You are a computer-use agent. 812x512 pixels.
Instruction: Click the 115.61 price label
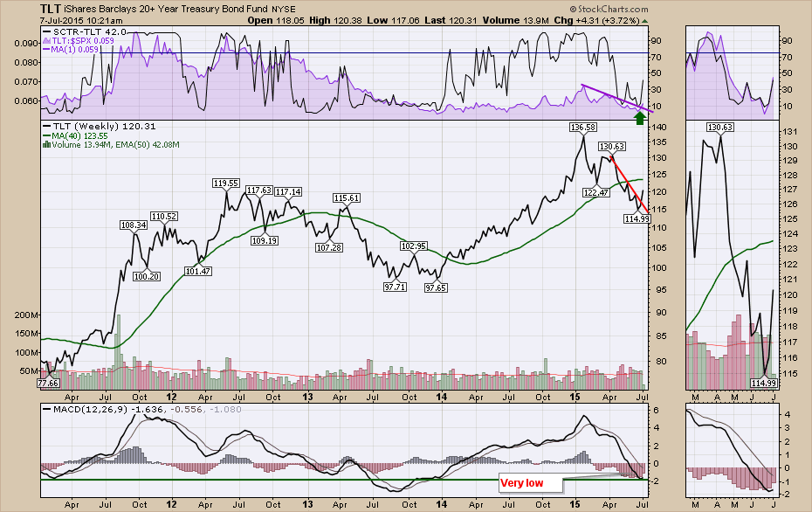347,198
